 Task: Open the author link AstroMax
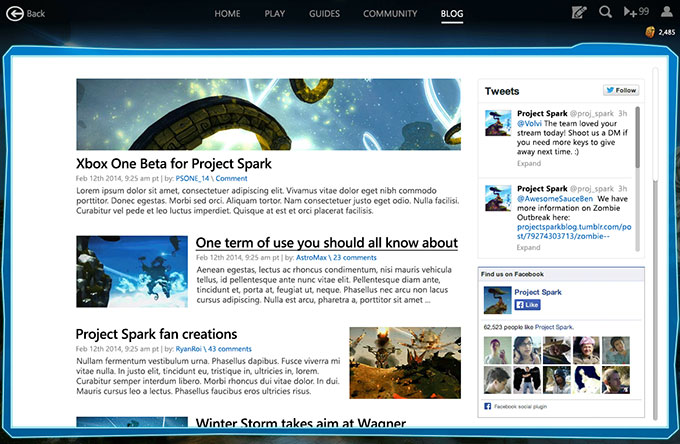(x=311, y=258)
